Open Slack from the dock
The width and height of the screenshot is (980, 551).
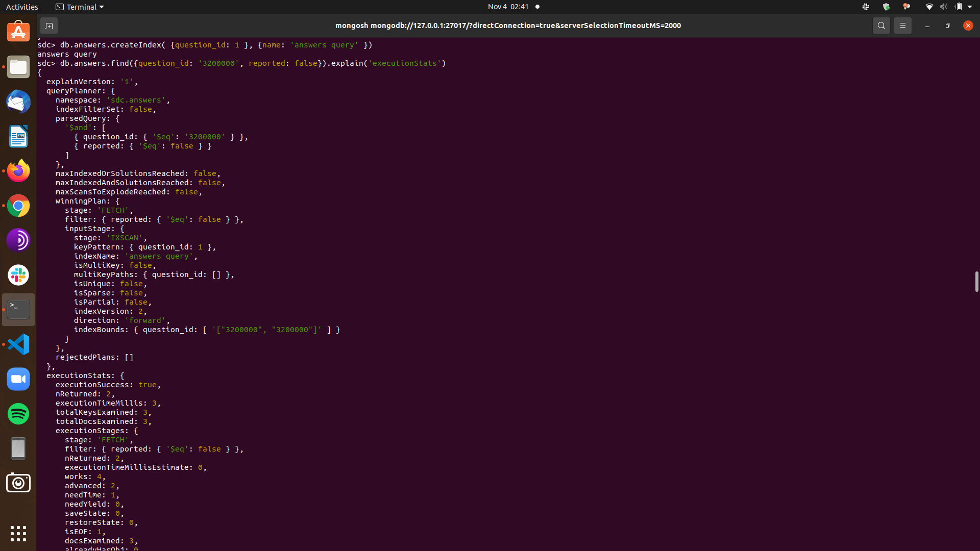(18, 275)
